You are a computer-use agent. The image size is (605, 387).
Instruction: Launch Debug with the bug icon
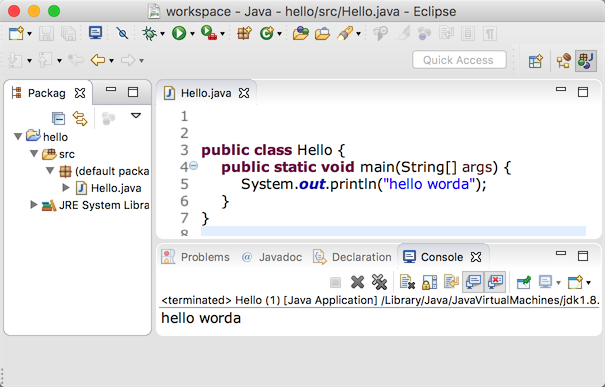click(149, 34)
